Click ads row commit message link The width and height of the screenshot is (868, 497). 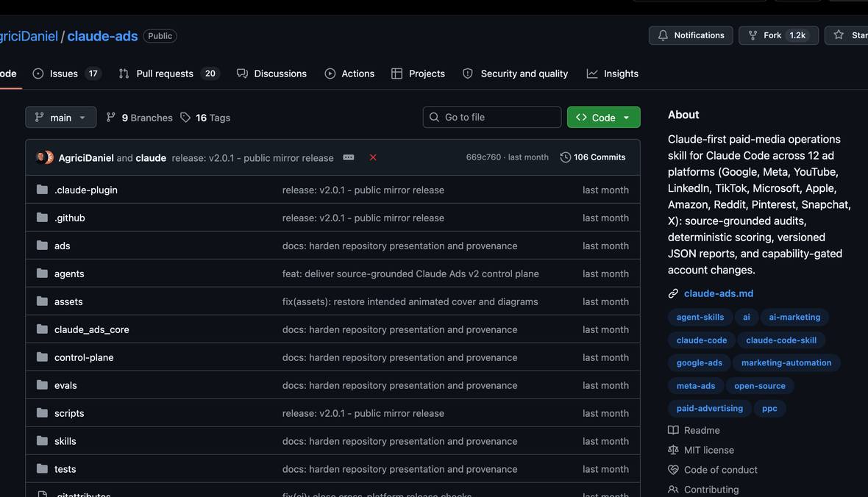(x=399, y=246)
